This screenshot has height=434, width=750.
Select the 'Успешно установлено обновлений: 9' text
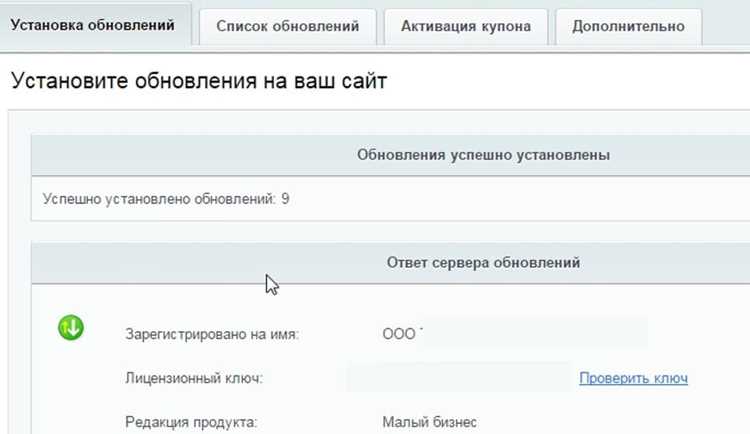point(165,199)
